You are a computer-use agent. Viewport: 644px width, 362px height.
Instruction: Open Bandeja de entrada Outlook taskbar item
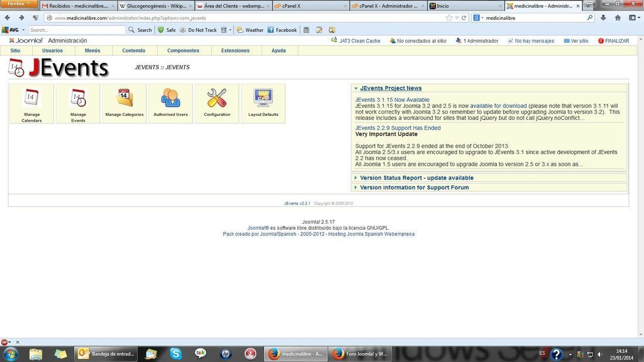coord(107,354)
